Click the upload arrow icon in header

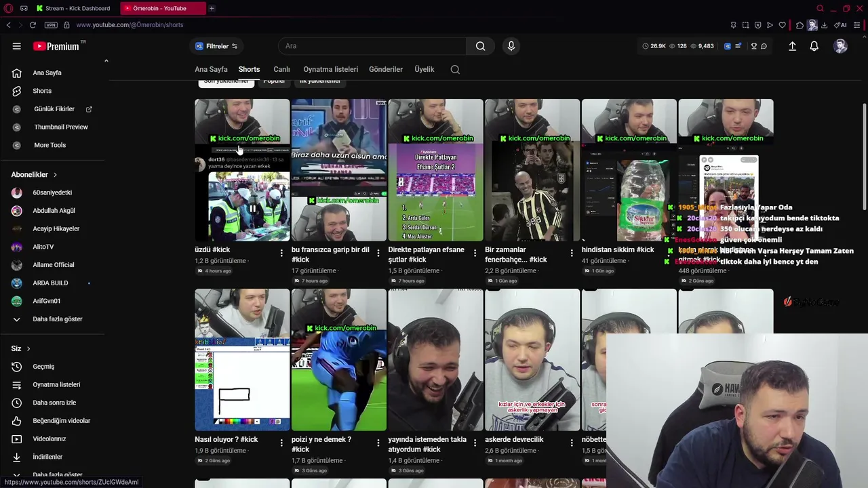click(x=792, y=46)
